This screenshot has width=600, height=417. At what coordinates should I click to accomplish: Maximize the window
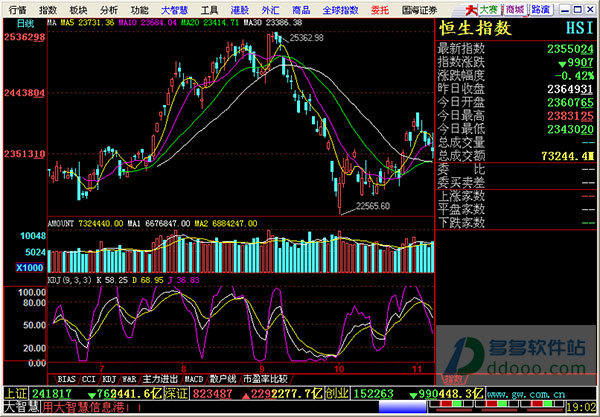pos(578,10)
